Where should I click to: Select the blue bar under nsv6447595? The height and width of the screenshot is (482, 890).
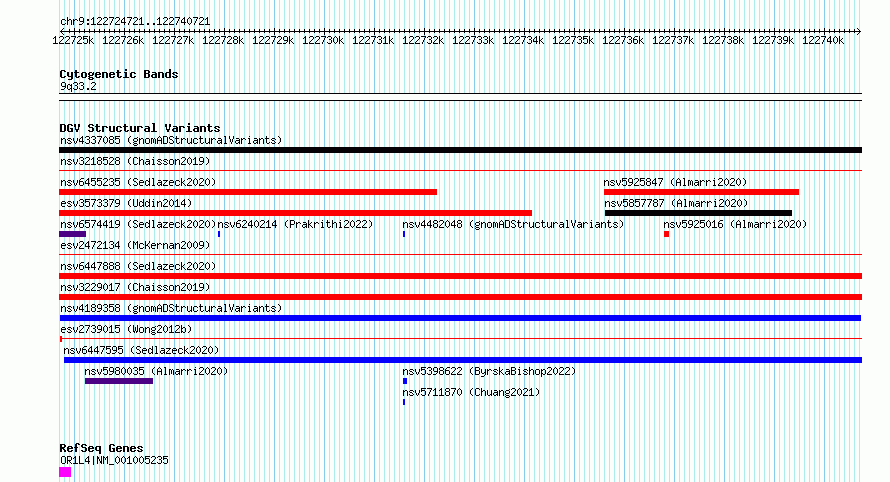pyautogui.click(x=463, y=361)
